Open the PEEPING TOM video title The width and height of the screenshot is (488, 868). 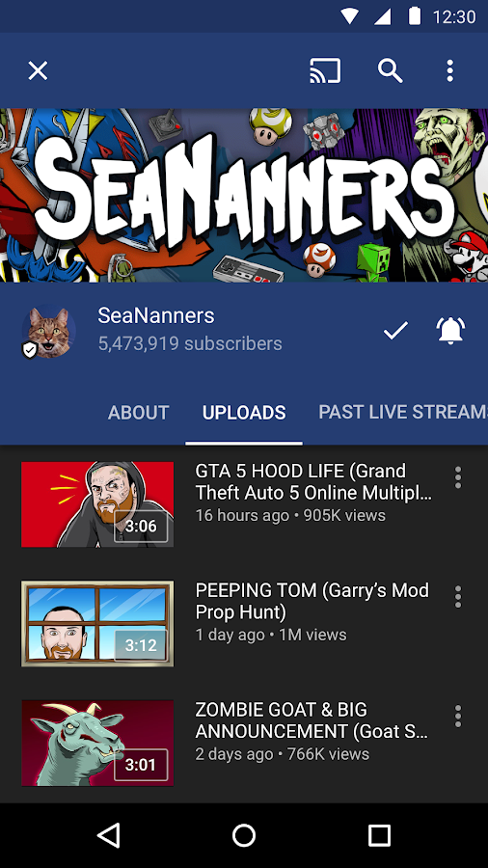pyautogui.click(x=312, y=601)
